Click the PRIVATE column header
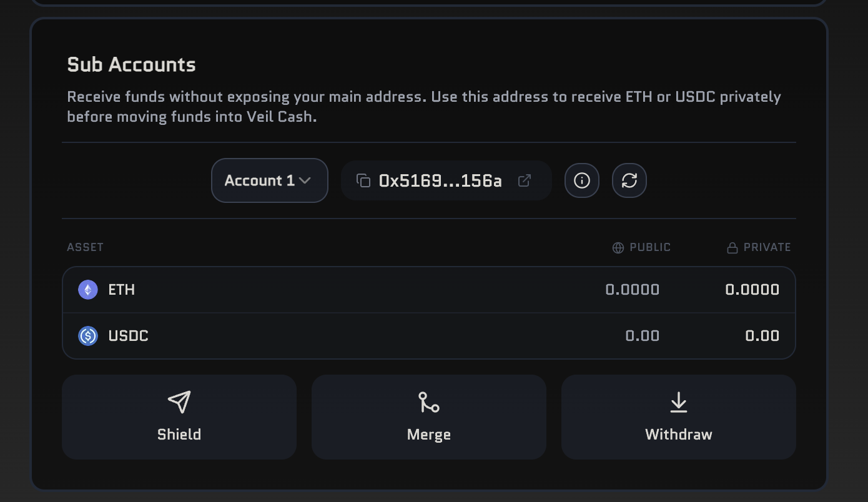This screenshot has height=502, width=868. coord(767,247)
